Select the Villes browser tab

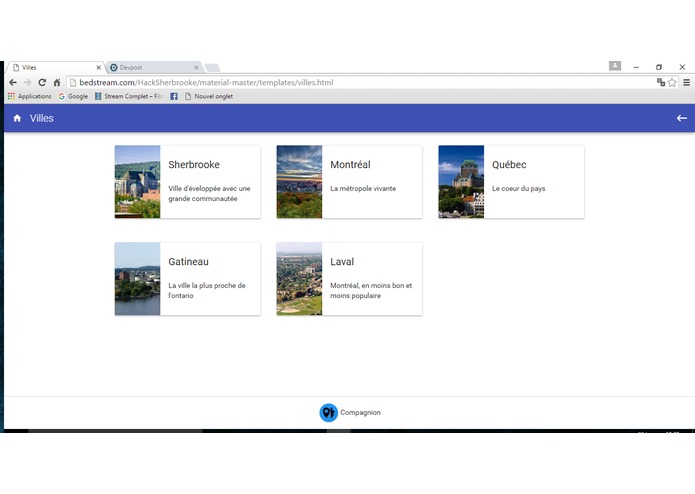tap(55, 67)
